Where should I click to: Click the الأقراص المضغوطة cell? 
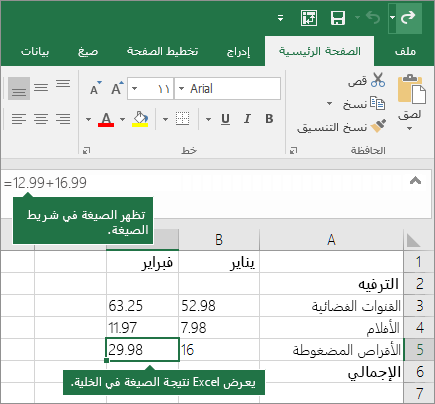331,350
